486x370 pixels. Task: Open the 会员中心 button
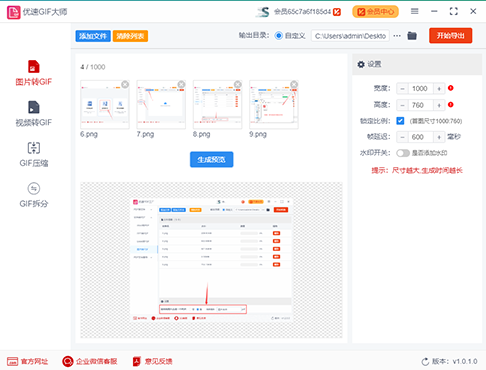(376, 12)
